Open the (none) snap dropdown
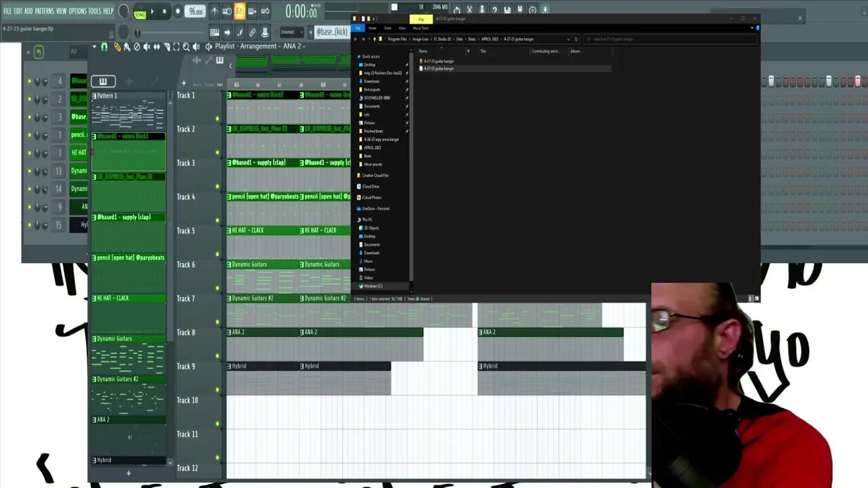 click(x=292, y=32)
